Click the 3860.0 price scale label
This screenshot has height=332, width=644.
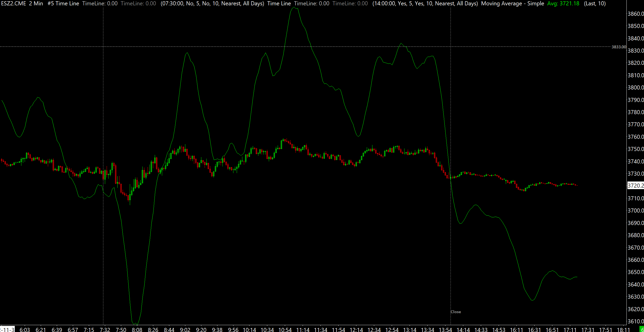click(635, 14)
